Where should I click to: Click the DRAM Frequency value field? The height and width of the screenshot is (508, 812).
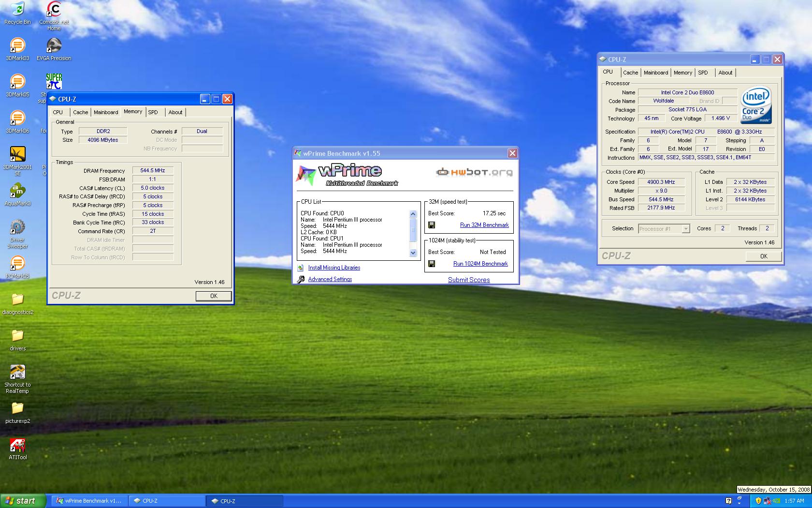tap(153, 171)
